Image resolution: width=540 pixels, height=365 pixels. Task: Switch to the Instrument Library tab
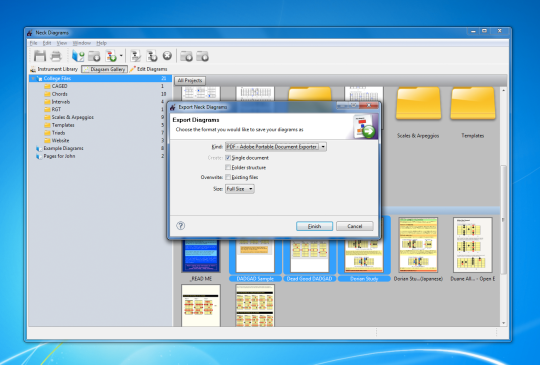tap(54, 69)
